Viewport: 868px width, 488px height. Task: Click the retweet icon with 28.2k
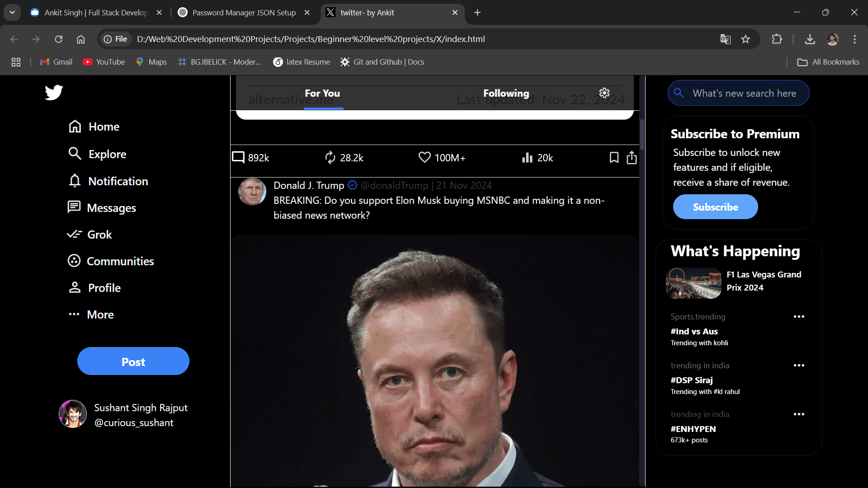(x=330, y=157)
